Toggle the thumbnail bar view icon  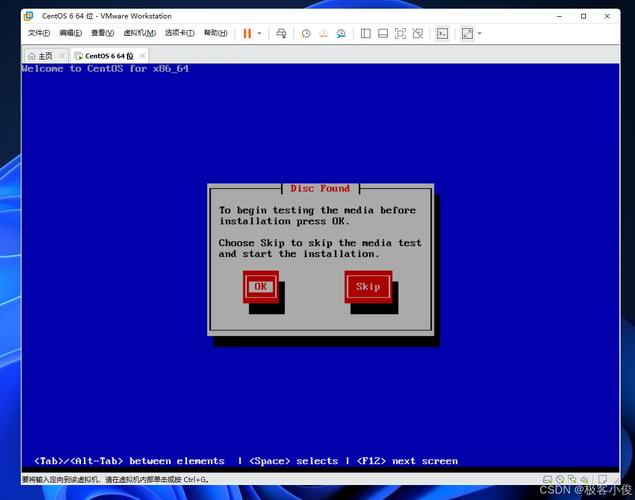click(383, 34)
